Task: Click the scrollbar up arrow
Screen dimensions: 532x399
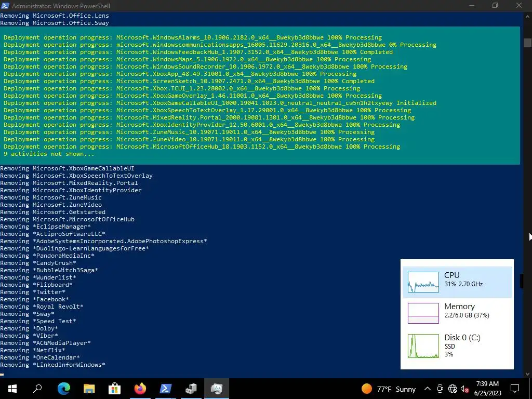Action: (527, 16)
